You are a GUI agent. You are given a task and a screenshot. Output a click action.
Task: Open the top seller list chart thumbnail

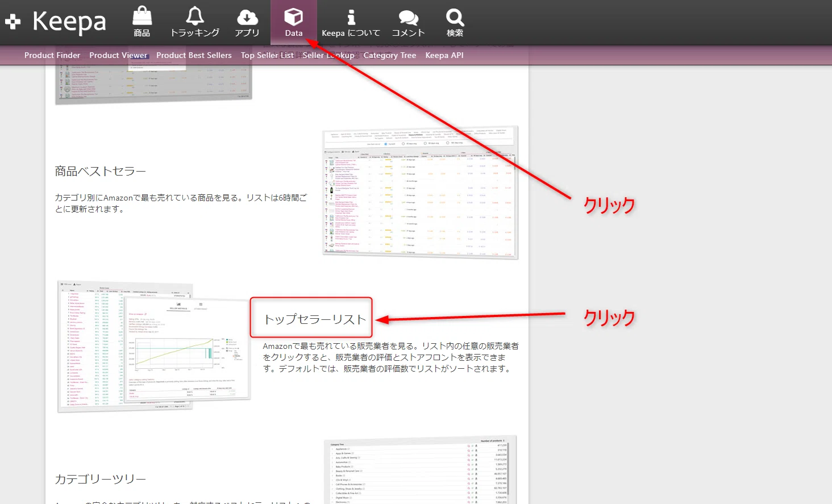coord(154,346)
